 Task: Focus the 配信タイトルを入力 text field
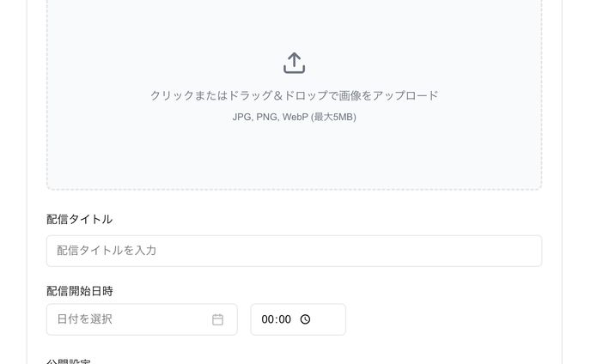294,251
